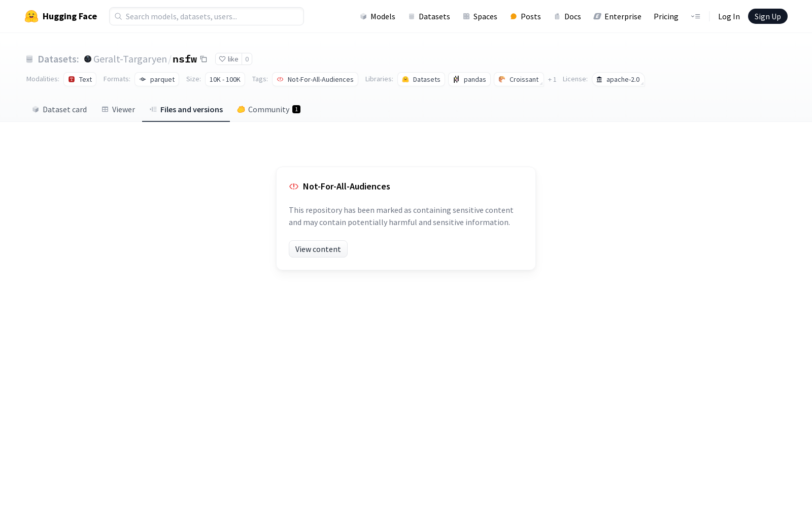Click the parquet format tag
812x508 pixels.
(x=157, y=79)
